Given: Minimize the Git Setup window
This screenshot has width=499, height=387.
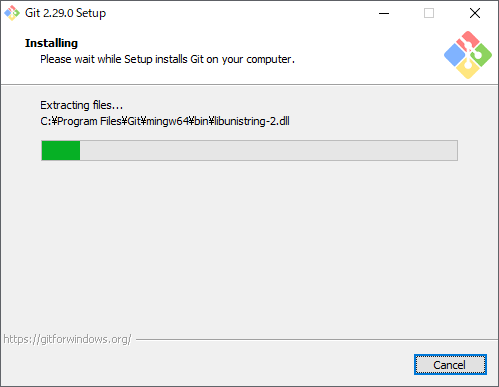Looking at the screenshot, I should (384, 13).
